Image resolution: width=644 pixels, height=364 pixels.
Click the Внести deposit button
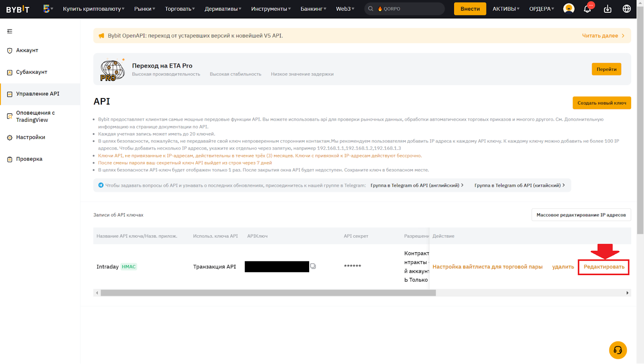[470, 9]
